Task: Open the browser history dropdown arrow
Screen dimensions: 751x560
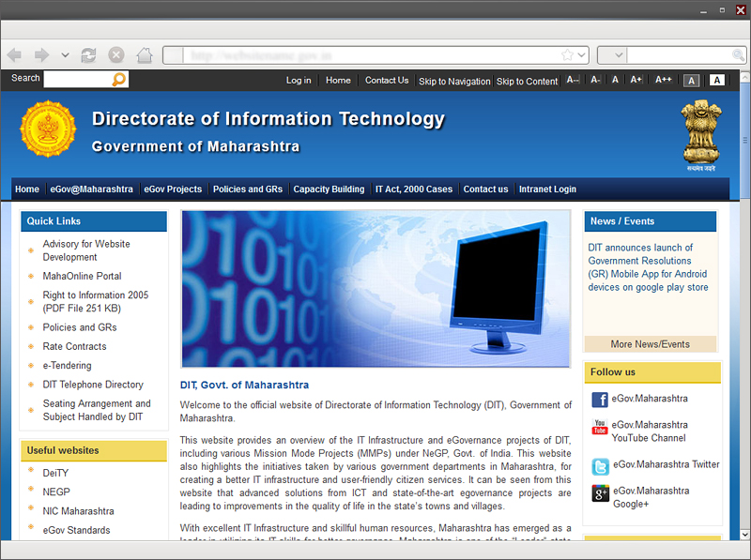Action: (65, 55)
